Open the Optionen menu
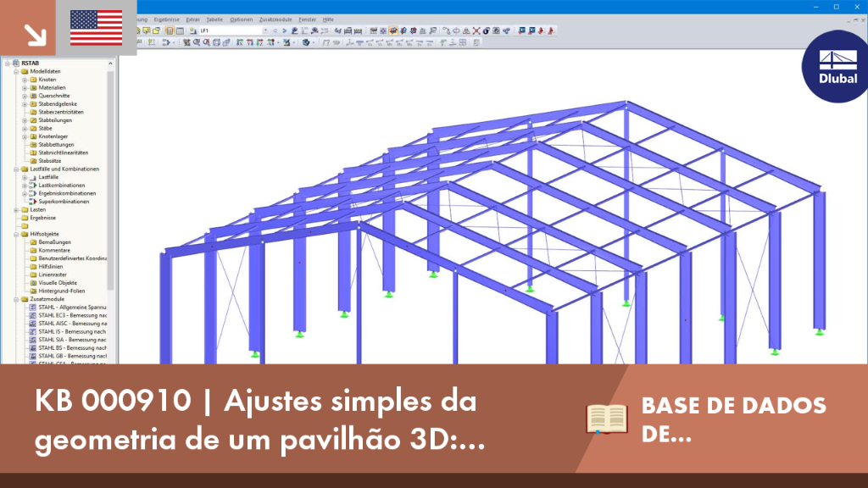This screenshot has height=488, width=868. (x=242, y=19)
